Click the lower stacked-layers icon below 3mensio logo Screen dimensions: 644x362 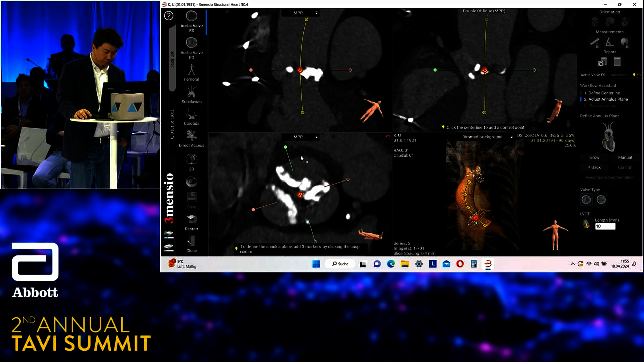[169, 247]
